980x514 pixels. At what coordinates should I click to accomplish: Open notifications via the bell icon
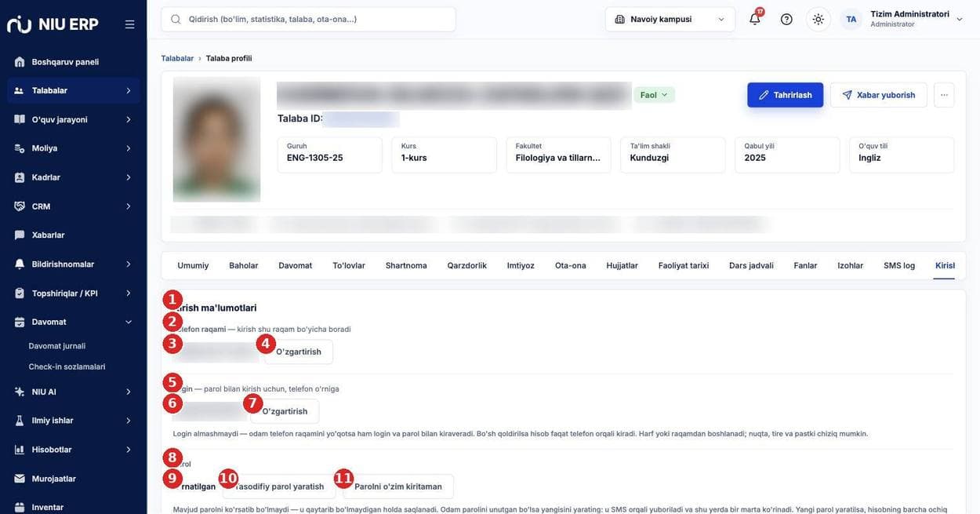[x=755, y=19]
